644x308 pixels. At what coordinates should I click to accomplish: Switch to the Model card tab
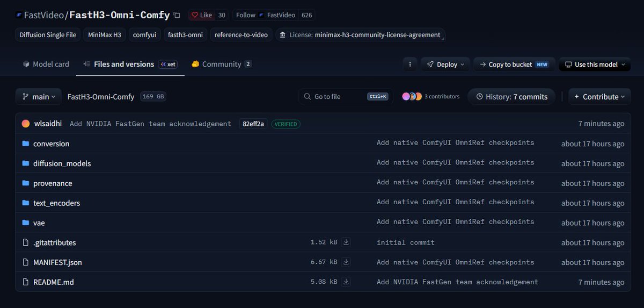coord(46,64)
